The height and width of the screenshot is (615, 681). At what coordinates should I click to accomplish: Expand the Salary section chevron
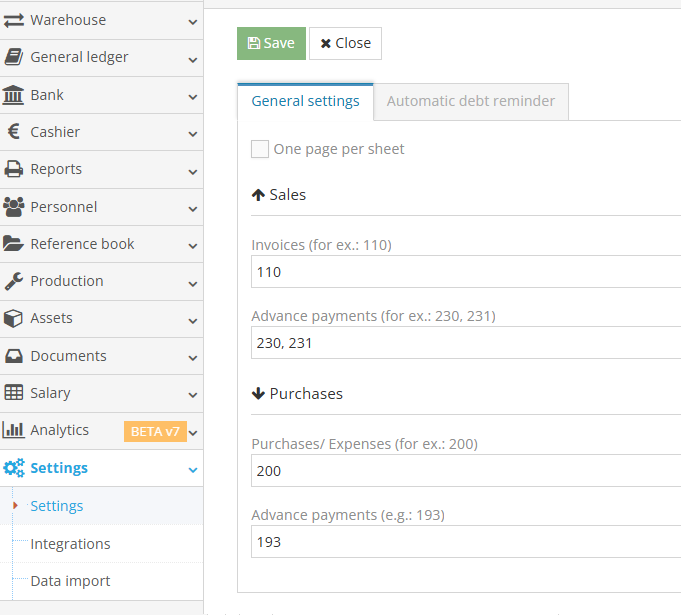coord(193,394)
